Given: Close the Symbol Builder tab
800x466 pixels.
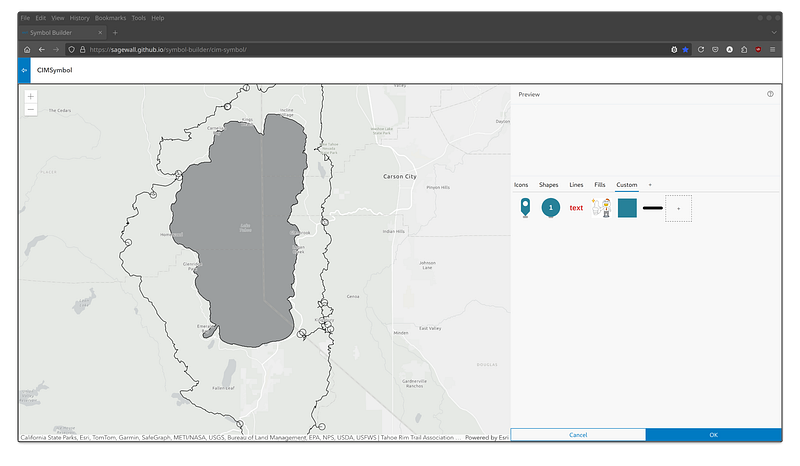Looking at the screenshot, I should click(x=100, y=33).
